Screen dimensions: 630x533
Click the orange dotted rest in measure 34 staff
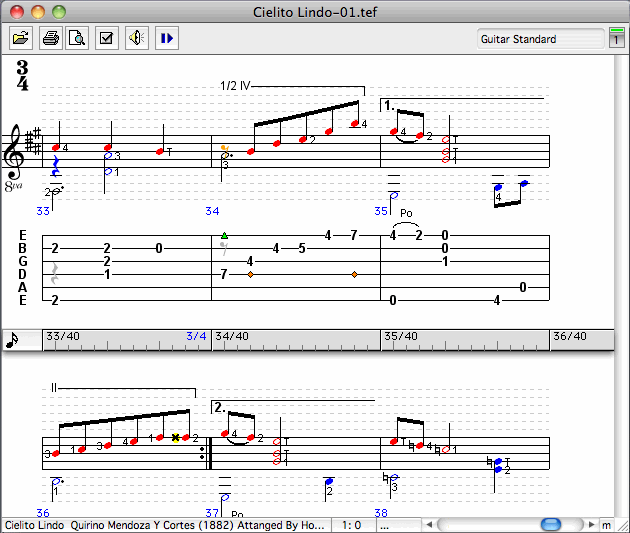pos(226,153)
